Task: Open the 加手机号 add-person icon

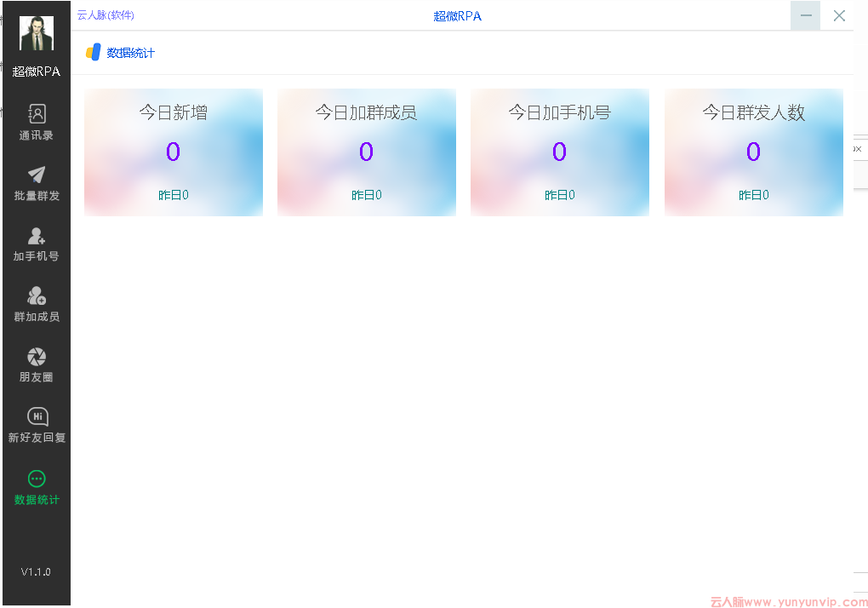Action: (37, 236)
